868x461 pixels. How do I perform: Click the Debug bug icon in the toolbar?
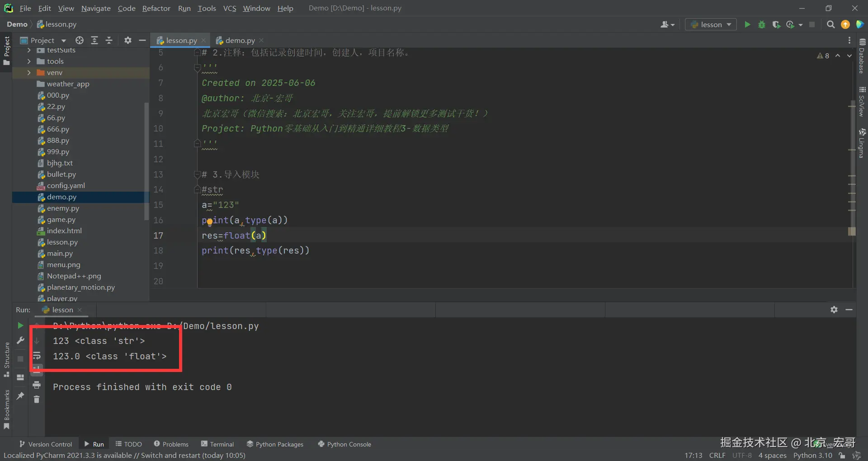coord(762,24)
